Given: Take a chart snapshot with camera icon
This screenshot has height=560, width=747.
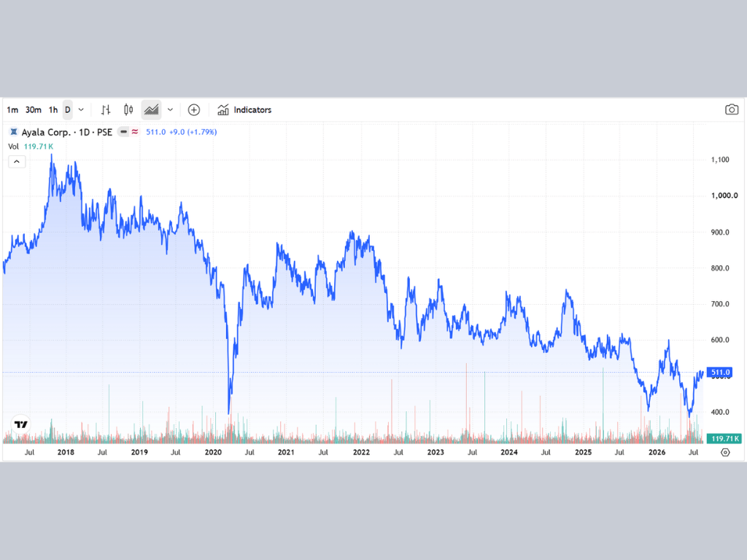Looking at the screenshot, I should [732, 110].
